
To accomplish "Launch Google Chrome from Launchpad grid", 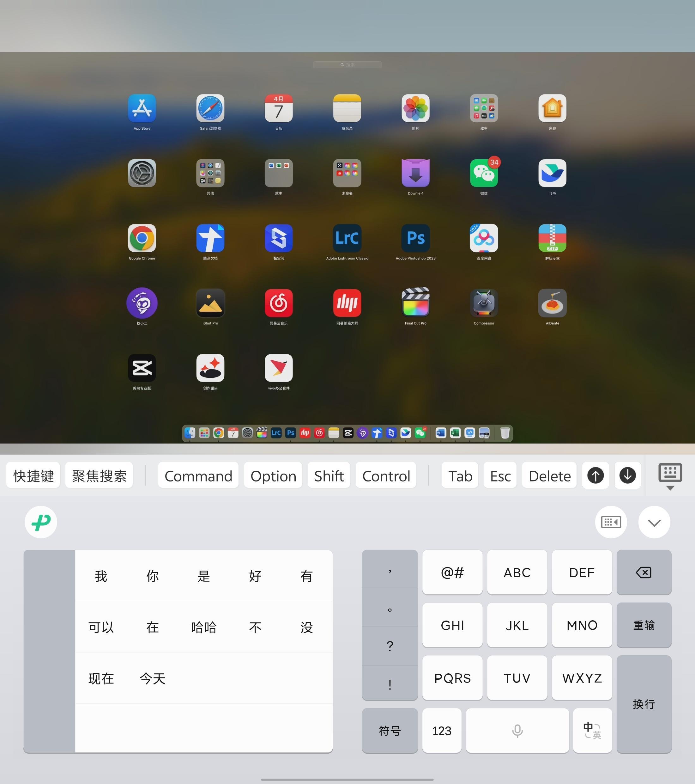I will coord(142,238).
